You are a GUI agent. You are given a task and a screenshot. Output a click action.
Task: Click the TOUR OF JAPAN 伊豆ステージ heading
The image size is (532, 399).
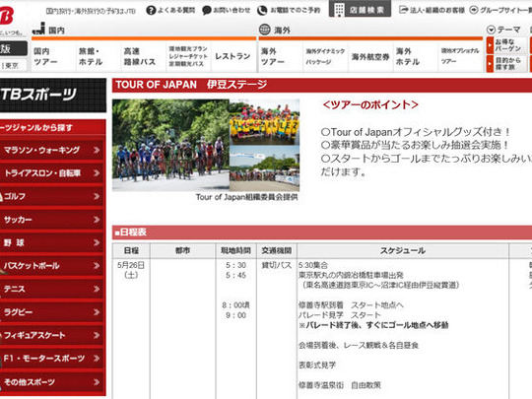coord(191,85)
